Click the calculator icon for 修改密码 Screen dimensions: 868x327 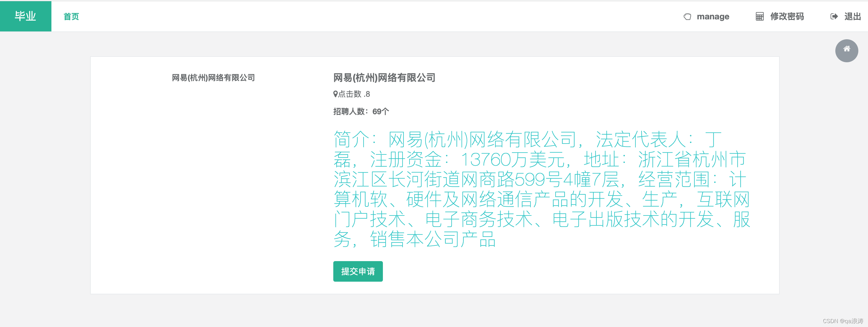(x=759, y=17)
